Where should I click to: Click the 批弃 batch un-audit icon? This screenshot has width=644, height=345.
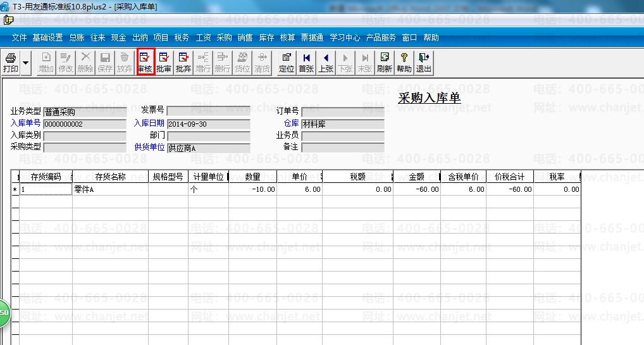pos(183,63)
